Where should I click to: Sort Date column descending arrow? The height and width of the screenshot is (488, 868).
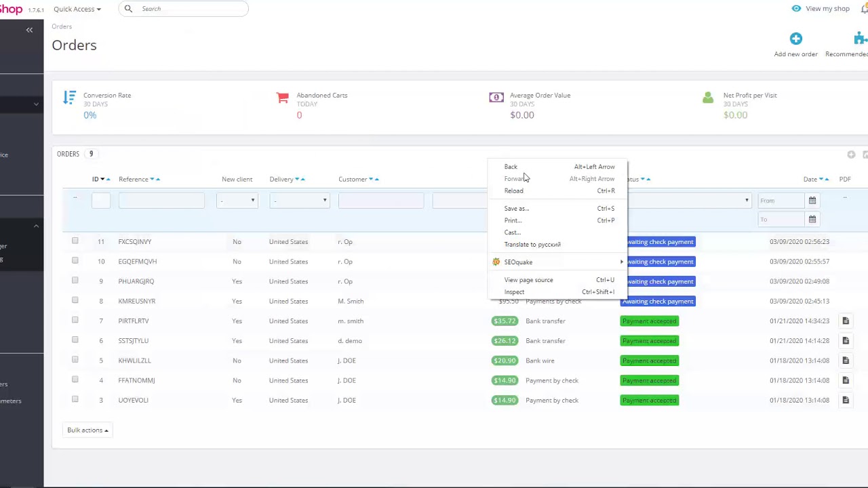point(821,180)
